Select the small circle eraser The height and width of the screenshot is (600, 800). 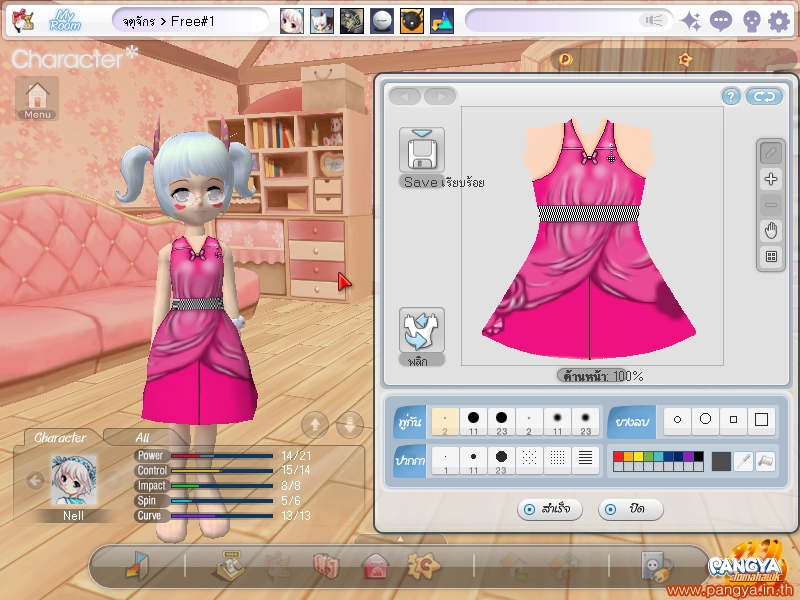click(x=678, y=419)
